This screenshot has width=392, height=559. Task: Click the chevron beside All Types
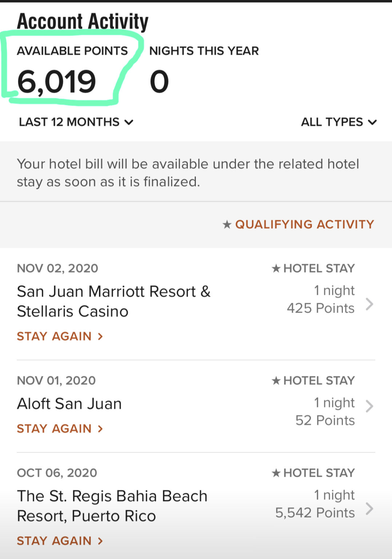[x=372, y=122]
